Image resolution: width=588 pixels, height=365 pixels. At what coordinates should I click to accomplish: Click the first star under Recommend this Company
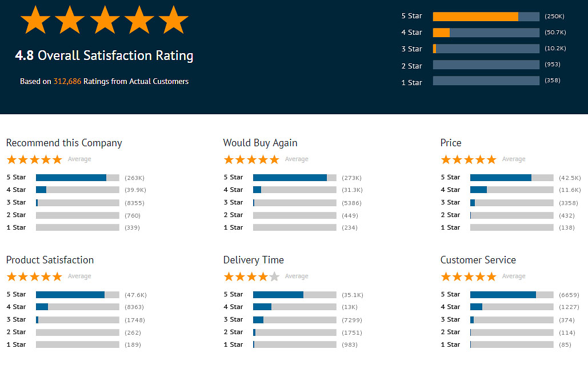11,159
